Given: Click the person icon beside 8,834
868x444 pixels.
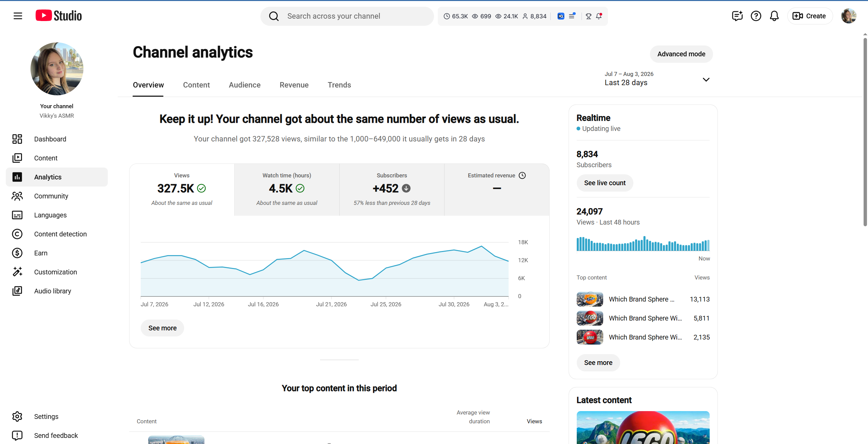Looking at the screenshot, I should 525,16.
